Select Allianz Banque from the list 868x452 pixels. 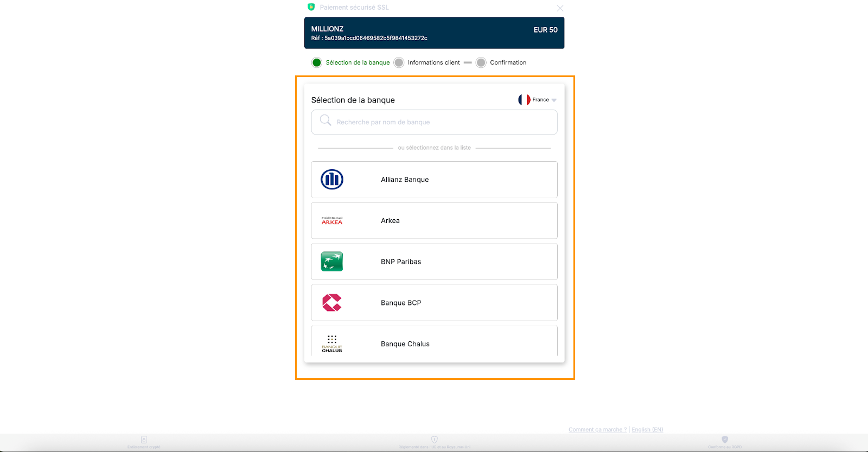(434, 180)
